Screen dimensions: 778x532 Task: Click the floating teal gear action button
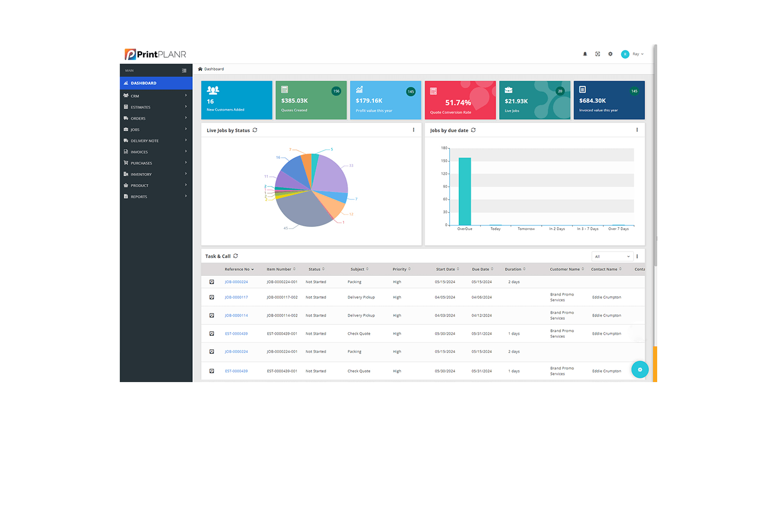(640, 370)
